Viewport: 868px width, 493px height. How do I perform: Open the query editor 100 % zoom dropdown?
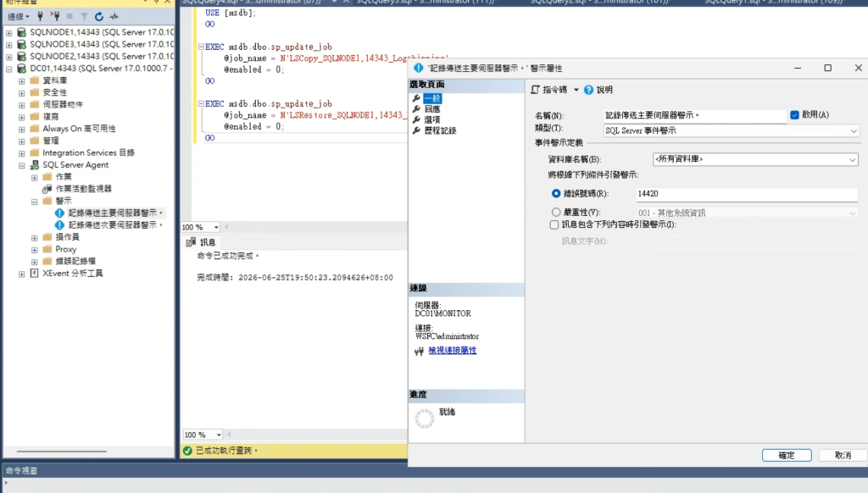216,227
